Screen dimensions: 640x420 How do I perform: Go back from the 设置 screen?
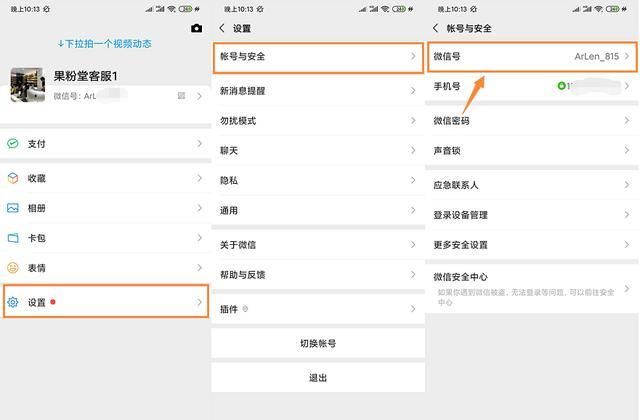222,28
